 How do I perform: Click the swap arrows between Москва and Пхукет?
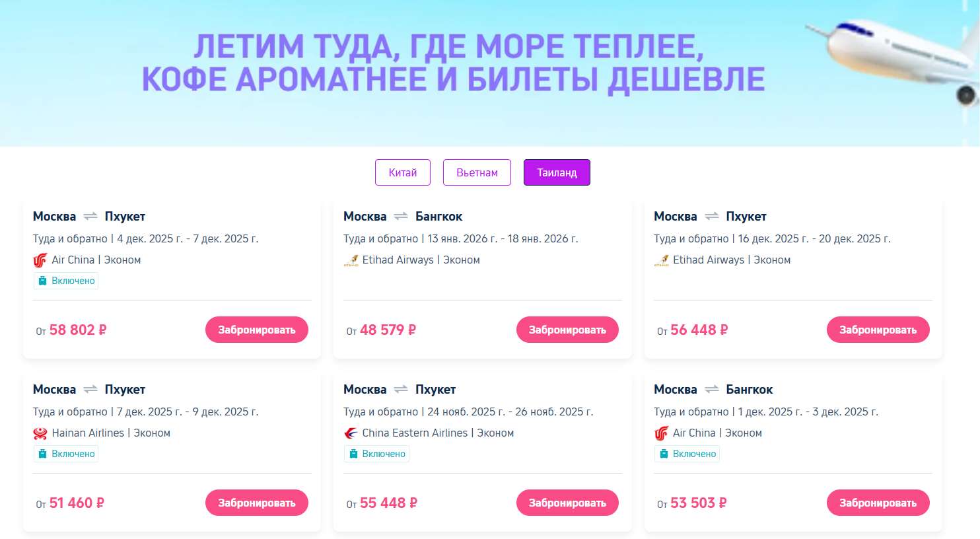90,216
